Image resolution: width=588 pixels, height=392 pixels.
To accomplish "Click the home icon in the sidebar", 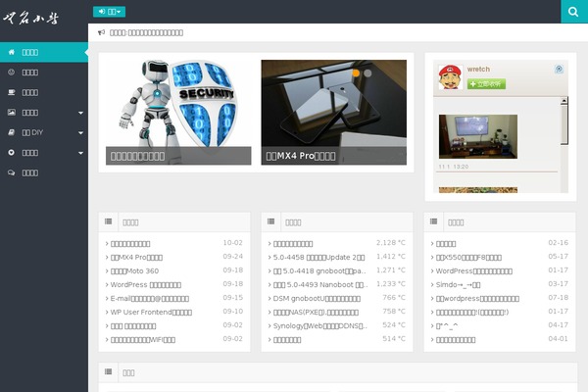I will pos(12,52).
